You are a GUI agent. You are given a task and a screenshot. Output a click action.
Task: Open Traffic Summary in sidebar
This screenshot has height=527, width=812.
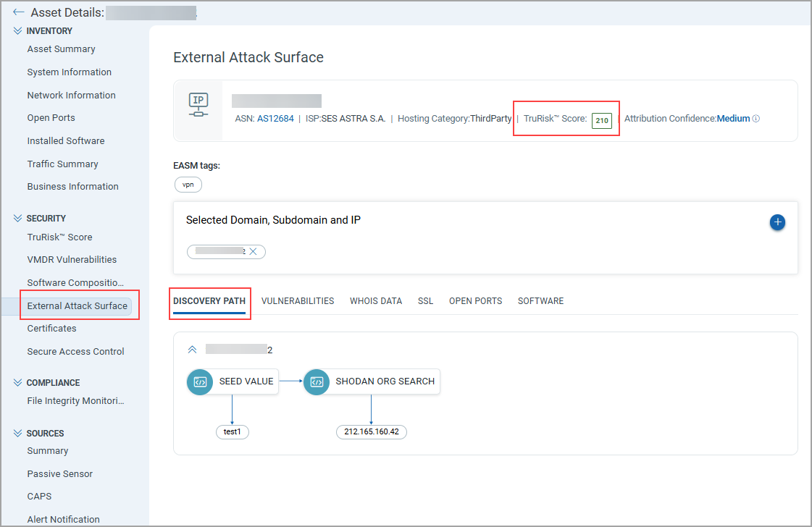(63, 164)
